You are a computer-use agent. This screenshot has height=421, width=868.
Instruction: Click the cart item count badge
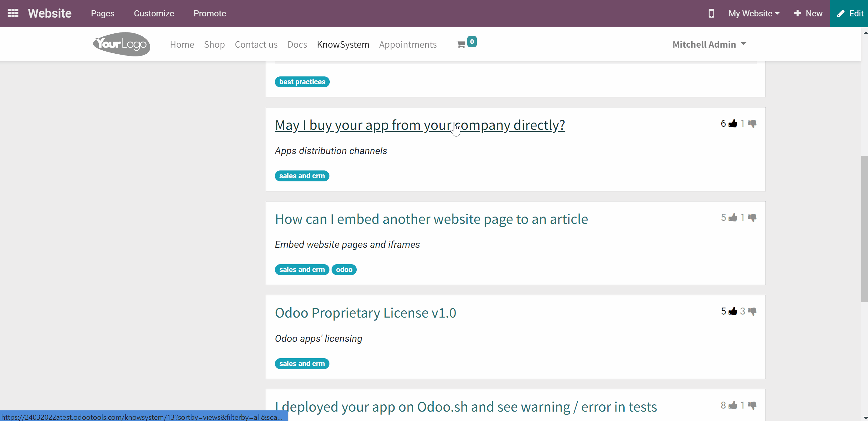tap(472, 42)
